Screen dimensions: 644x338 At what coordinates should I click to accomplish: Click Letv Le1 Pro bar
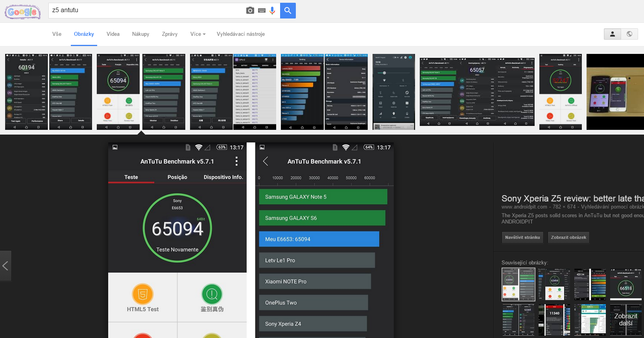[317, 260]
